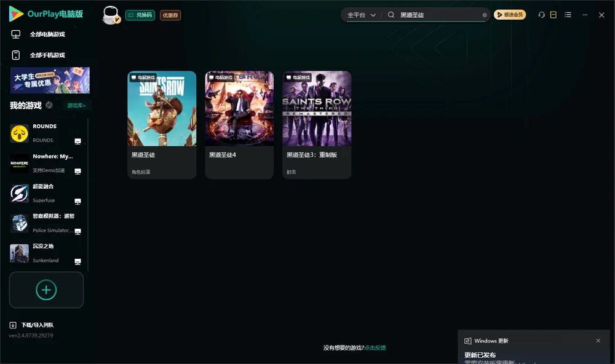Open customer service headset icon

542,15
